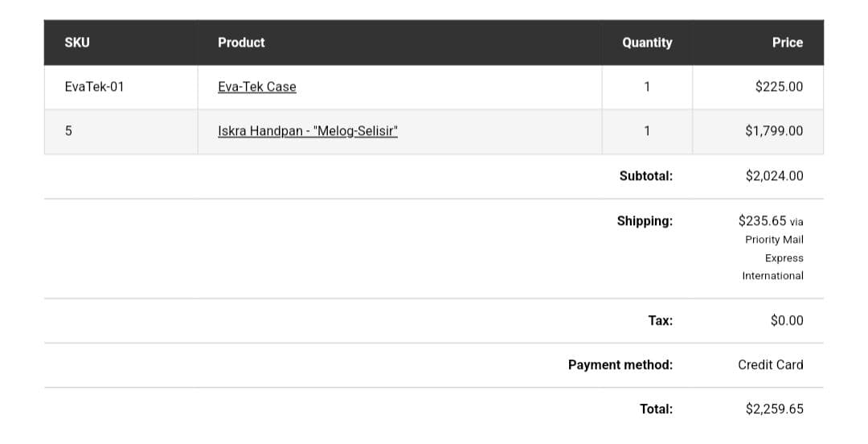This screenshot has width=868, height=444.
Task: Click the Credit Card payment value
Action: [770, 365]
